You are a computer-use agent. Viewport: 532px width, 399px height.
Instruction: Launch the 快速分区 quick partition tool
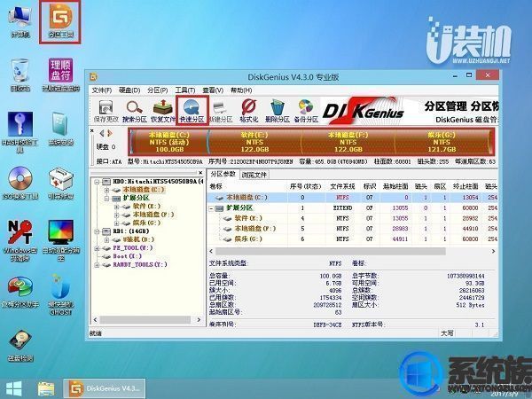[192, 111]
